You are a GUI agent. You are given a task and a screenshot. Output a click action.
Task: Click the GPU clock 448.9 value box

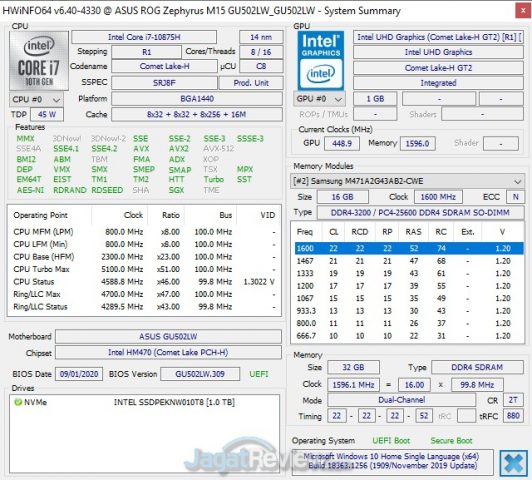point(342,143)
